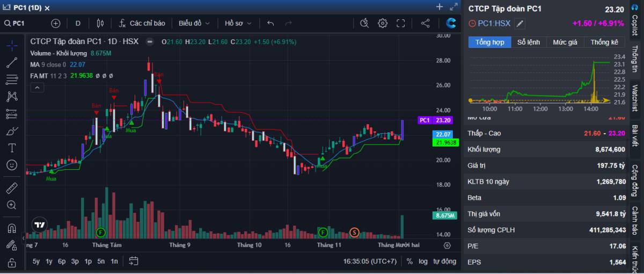
Task: Toggle the 'tự động' auto scale
Action: 444,261
